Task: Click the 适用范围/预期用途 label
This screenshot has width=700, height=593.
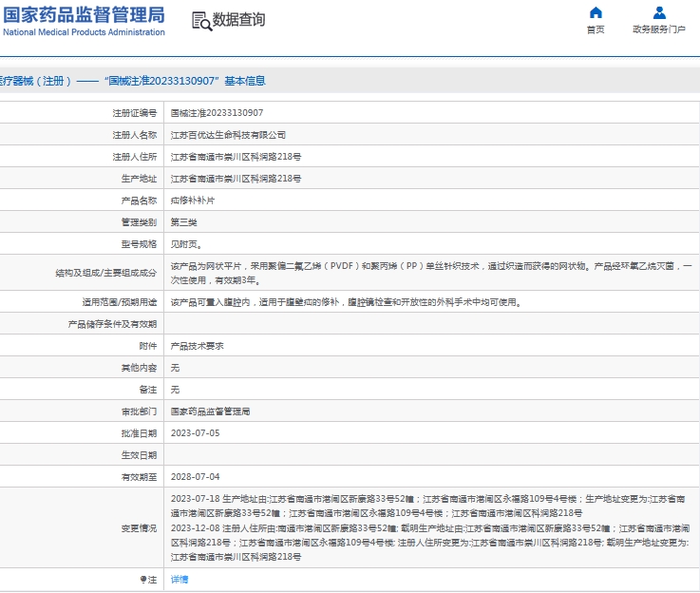Action: click(x=120, y=302)
